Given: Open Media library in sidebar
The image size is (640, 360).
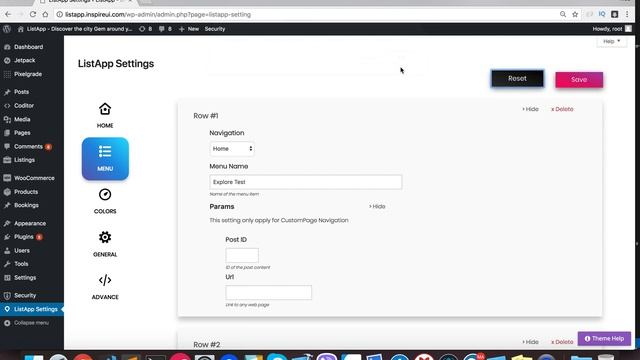Looking at the screenshot, I should coord(22,119).
